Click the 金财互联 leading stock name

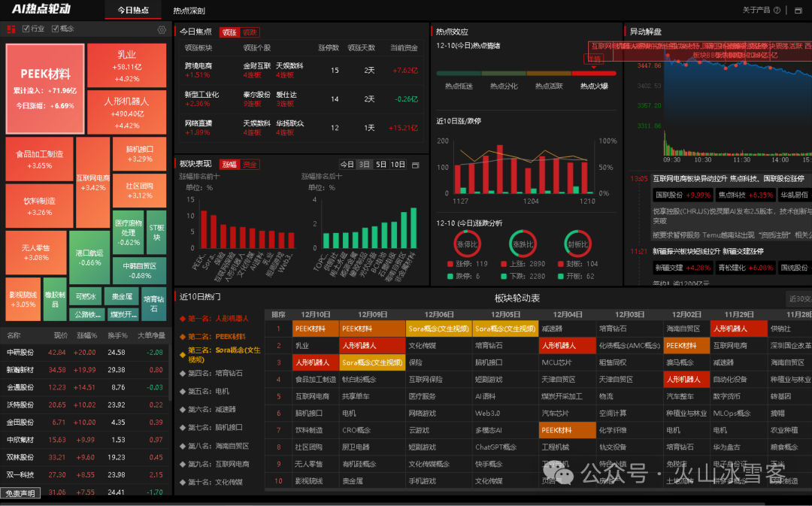(x=257, y=65)
